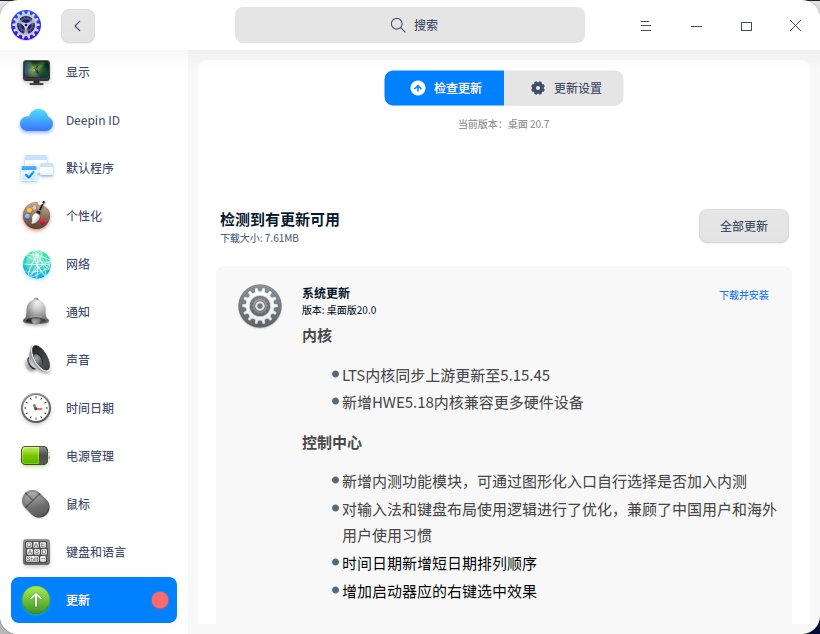Open the 鼠标 (Mouse) settings icon
820x634 pixels.
click(x=35, y=504)
